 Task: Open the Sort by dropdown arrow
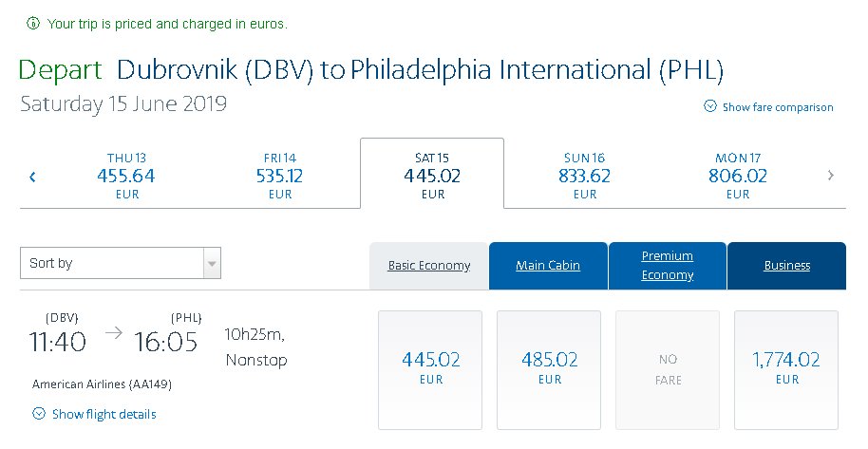212,263
